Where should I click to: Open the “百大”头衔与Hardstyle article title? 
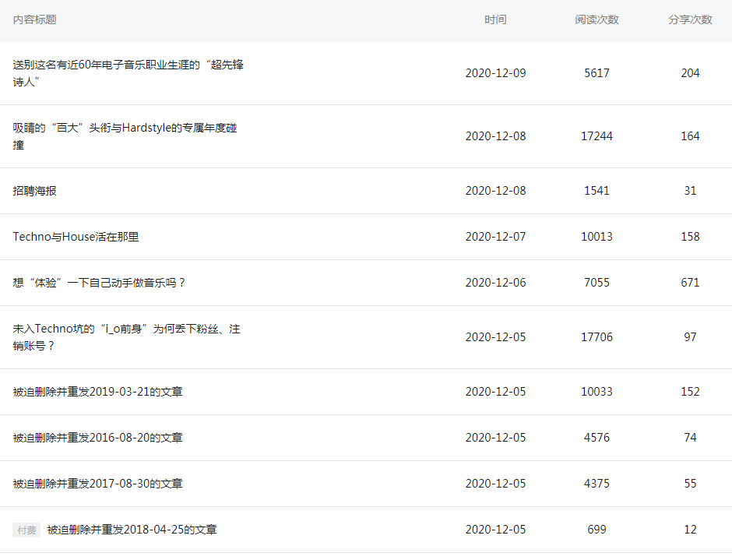click(x=125, y=136)
